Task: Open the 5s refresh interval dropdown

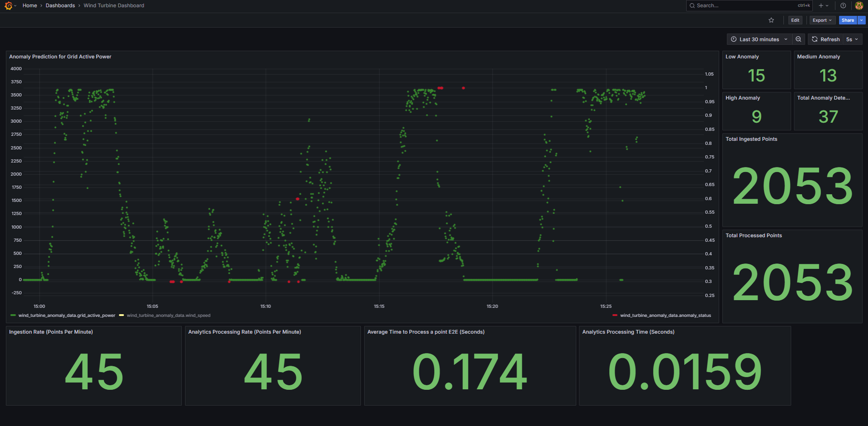Action: pos(852,39)
